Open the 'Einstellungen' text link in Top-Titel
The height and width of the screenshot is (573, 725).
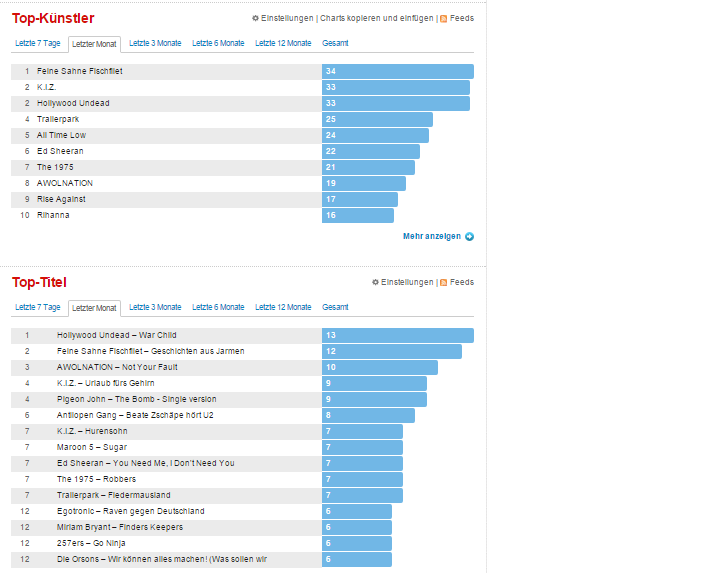click(x=407, y=282)
